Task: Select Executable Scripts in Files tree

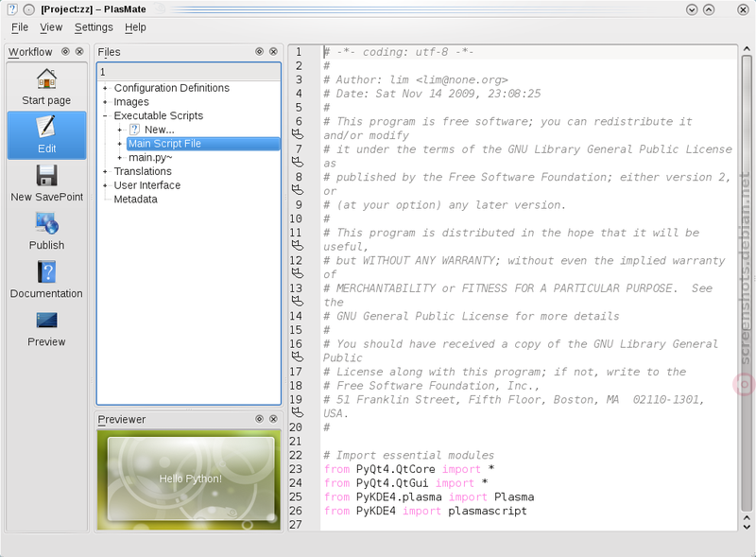Action: click(159, 115)
